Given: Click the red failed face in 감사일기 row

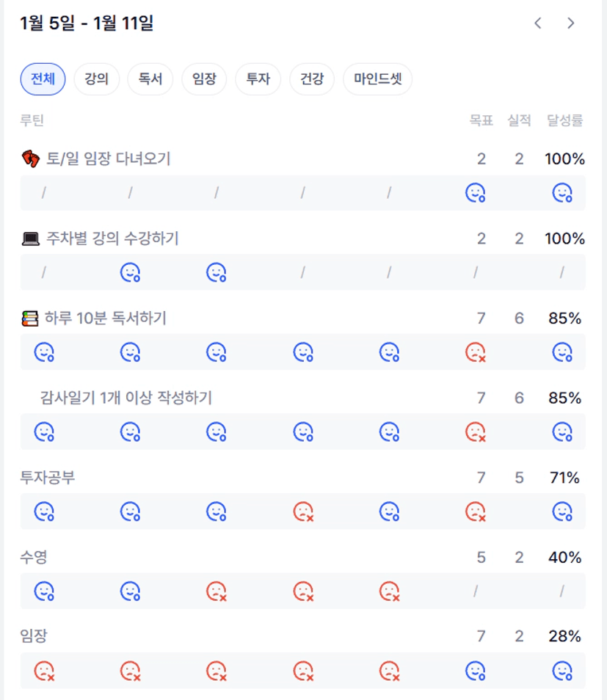Looking at the screenshot, I should [x=476, y=432].
